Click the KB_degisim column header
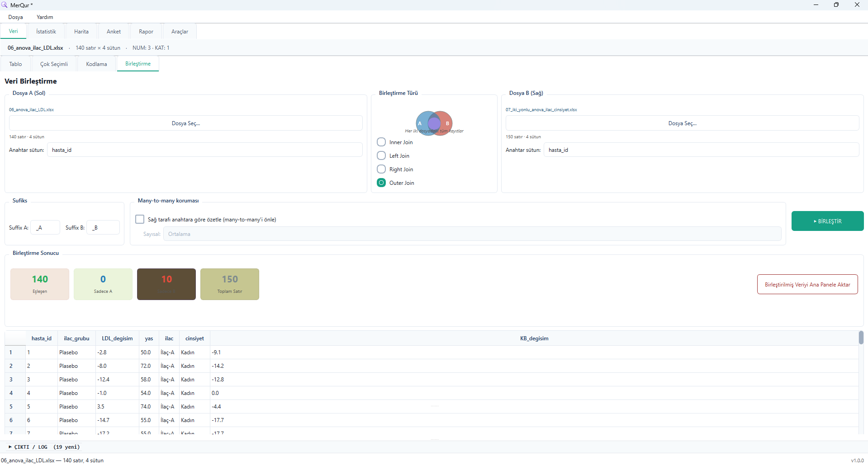868x465 pixels. pyautogui.click(x=534, y=338)
